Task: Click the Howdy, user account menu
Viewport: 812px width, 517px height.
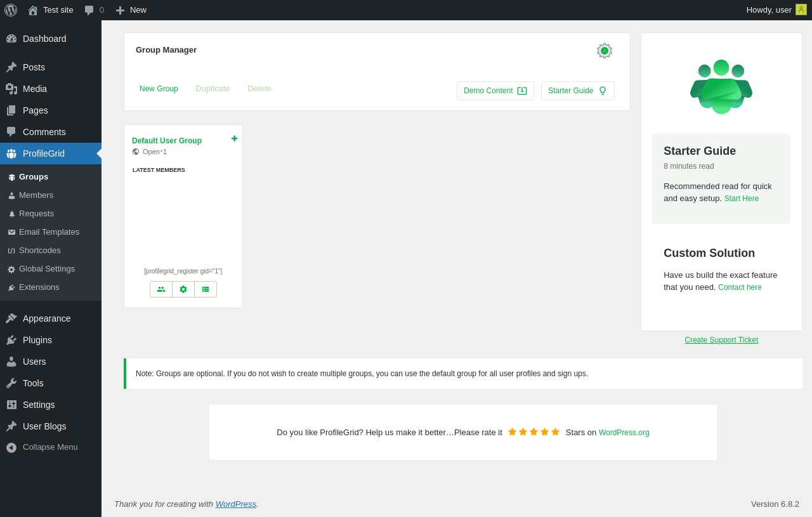Action: click(776, 10)
